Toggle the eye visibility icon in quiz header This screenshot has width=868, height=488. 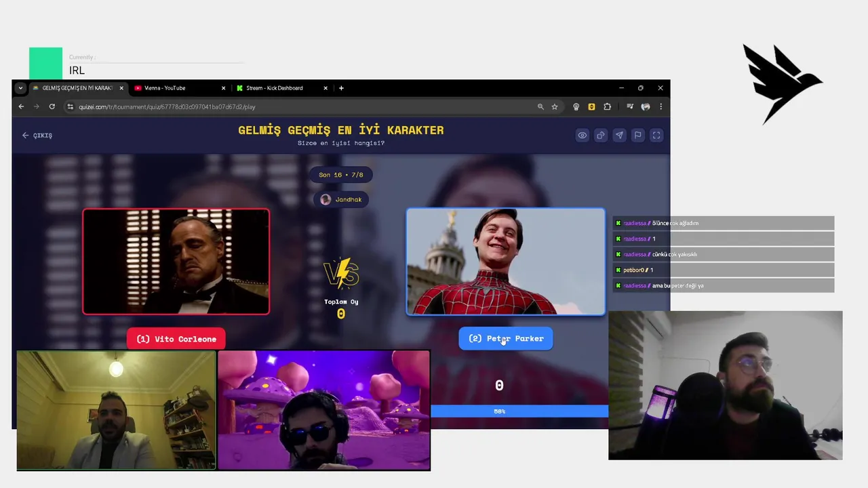coord(582,135)
